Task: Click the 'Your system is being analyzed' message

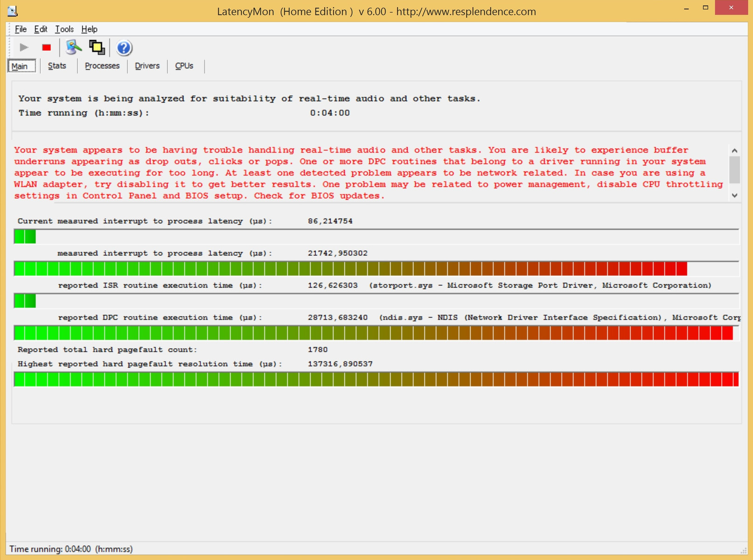Action: [x=249, y=99]
